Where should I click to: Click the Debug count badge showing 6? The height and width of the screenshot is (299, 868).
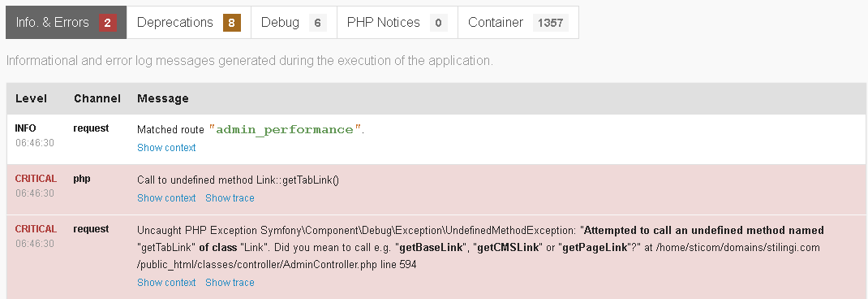pyautogui.click(x=318, y=23)
